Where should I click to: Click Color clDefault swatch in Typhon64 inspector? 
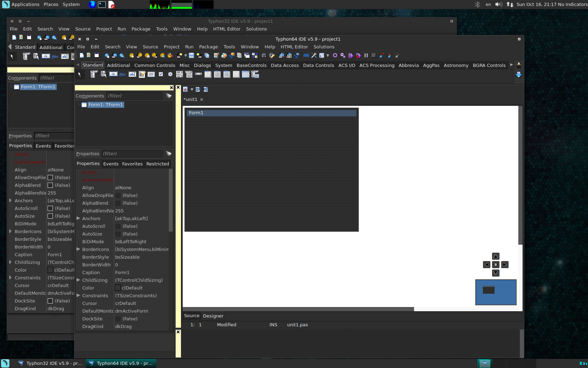pos(118,288)
